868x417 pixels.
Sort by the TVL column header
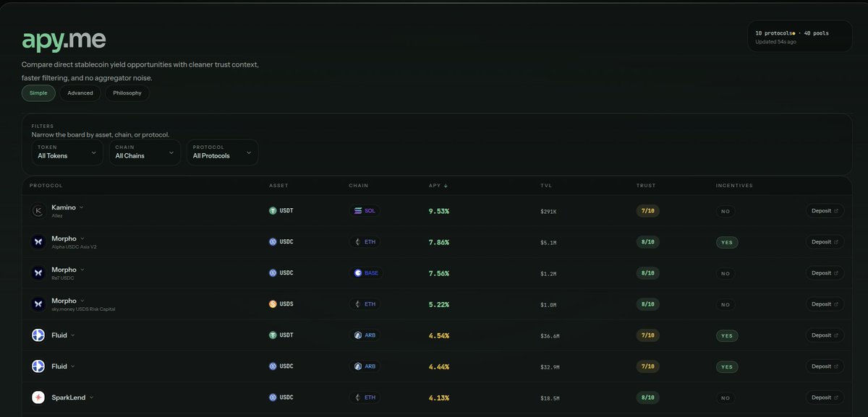546,186
